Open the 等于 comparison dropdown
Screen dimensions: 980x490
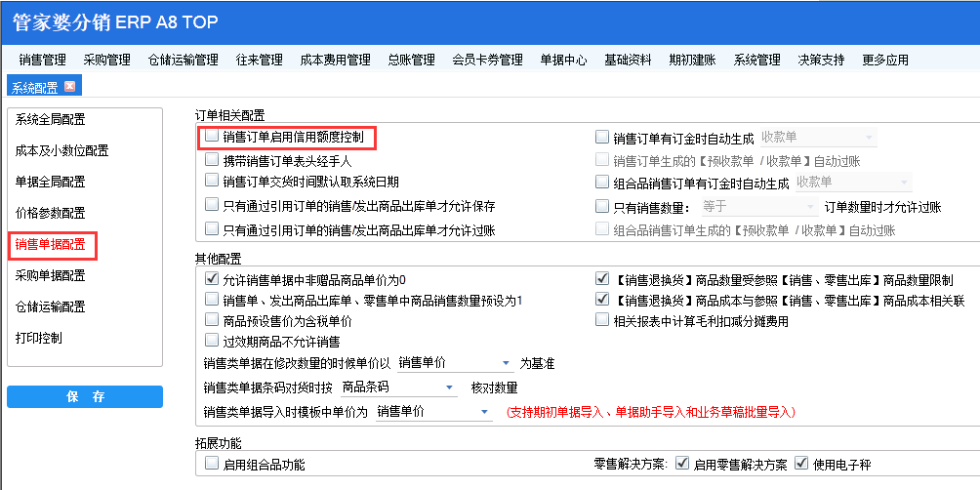point(758,206)
